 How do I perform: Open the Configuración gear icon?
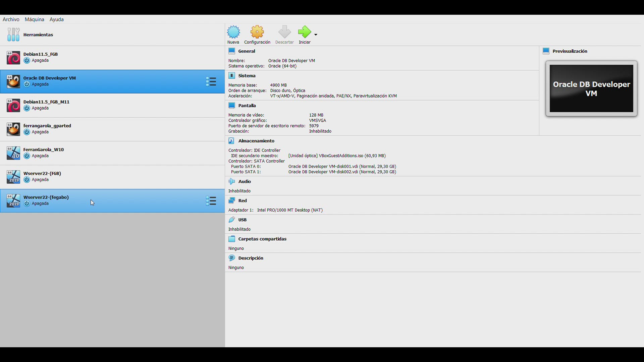257,32
